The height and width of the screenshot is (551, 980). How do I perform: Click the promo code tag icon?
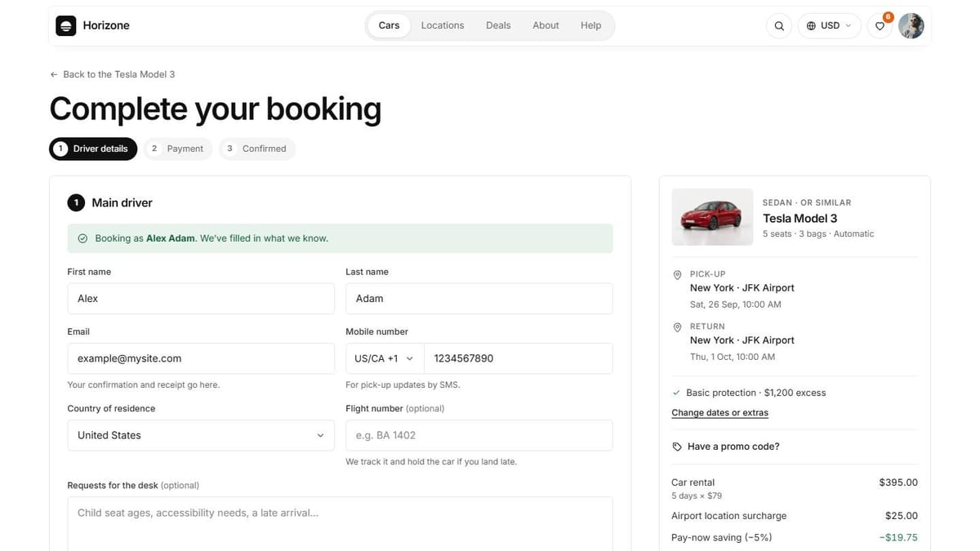677,447
